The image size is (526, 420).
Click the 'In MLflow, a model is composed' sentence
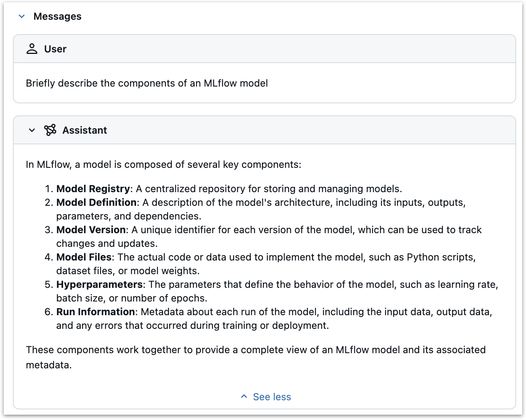[163, 164]
